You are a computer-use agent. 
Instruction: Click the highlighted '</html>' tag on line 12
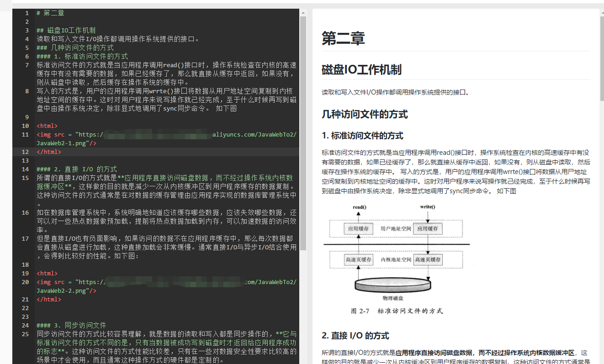[49, 152]
